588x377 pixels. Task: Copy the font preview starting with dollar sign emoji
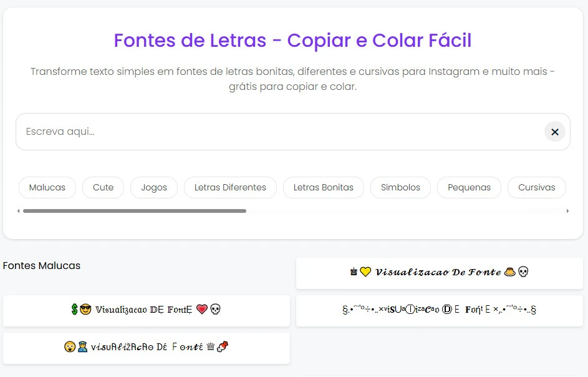pos(147,310)
